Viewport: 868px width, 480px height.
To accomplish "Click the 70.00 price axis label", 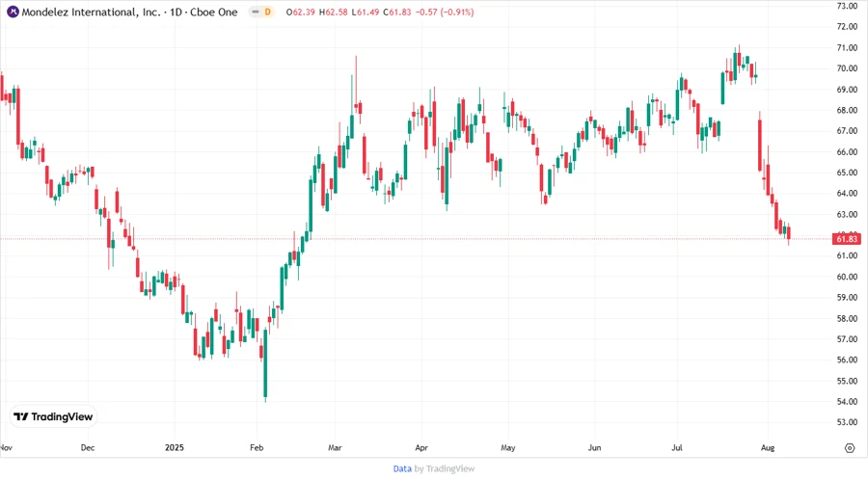I will (x=847, y=68).
